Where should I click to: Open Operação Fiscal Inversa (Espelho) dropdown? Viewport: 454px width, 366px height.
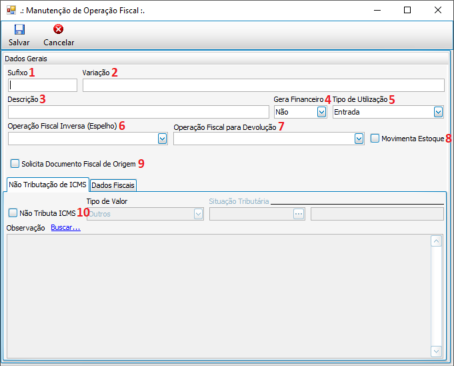coord(162,138)
